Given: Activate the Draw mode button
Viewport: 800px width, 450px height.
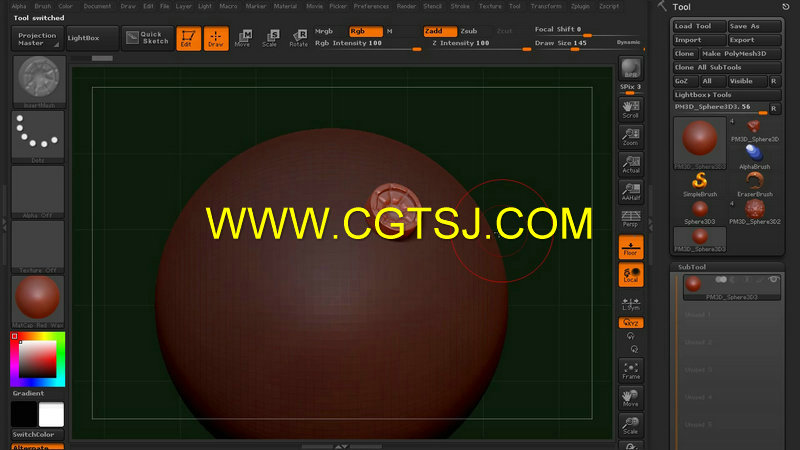Looking at the screenshot, I should [x=216, y=38].
